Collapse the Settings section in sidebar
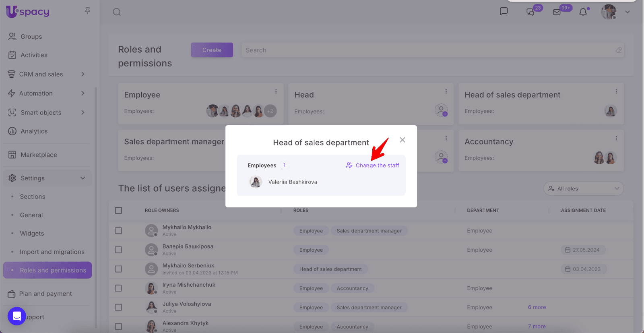This screenshot has height=333, width=644. (x=83, y=178)
